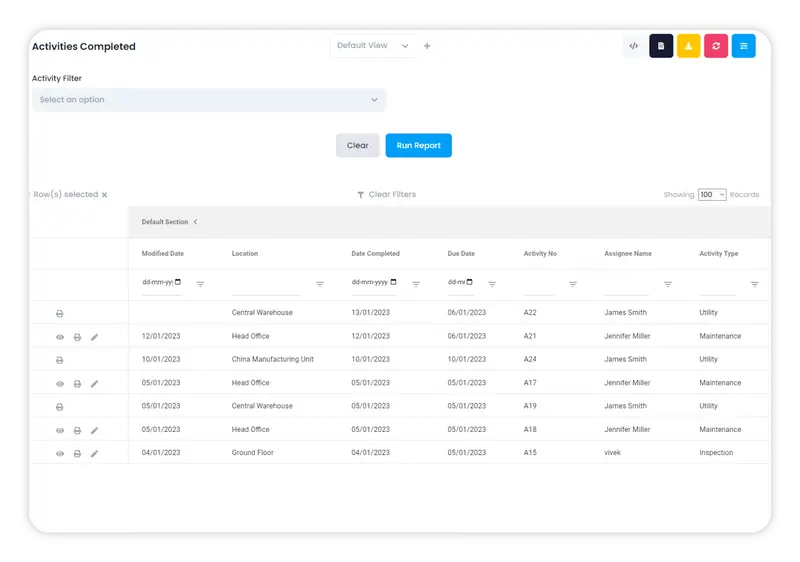The height and width of the screenshot is (562, 800).
Task: View the A15 Ground Floor activity
Action: pyautogui.click(x=60, y=453)
